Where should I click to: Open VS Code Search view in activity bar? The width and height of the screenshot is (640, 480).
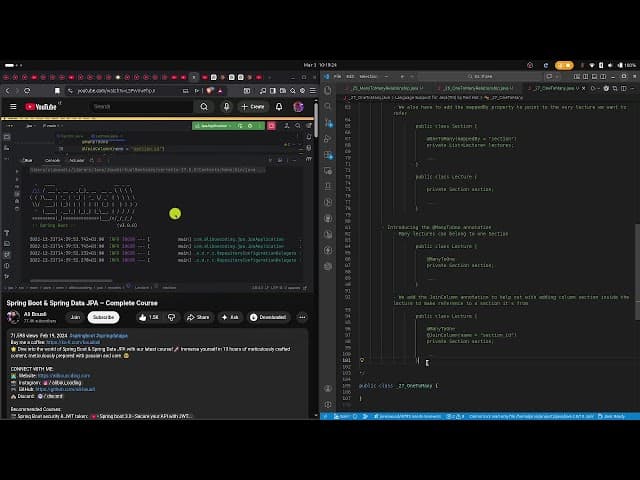click(327, 104)
